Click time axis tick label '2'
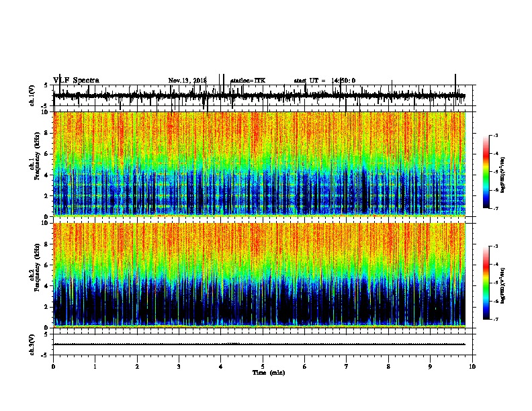The height and width of the screenshot is (411, 532). (x=137, y=366)
